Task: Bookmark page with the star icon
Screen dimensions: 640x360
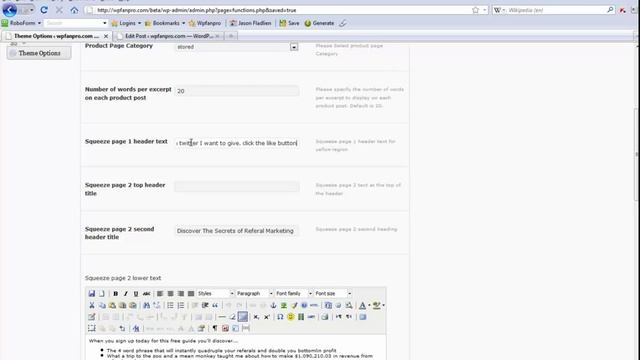Action: (x=476, y=10)
